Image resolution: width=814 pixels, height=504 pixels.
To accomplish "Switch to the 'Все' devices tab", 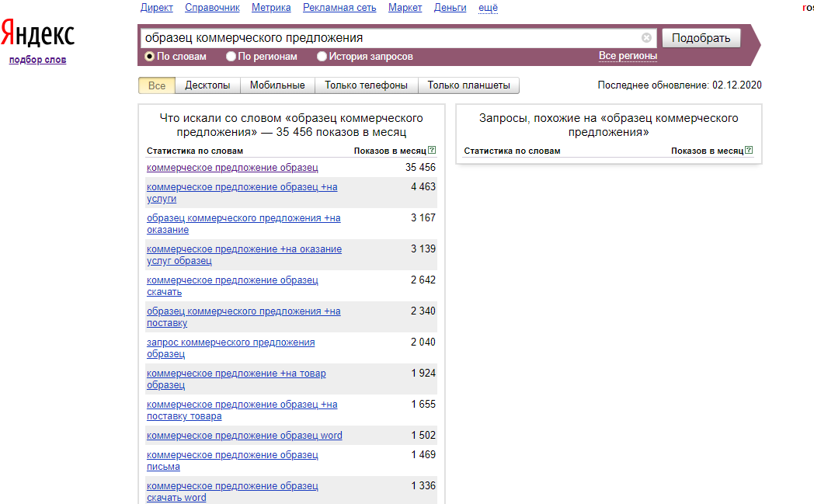I will pos(157,85).
